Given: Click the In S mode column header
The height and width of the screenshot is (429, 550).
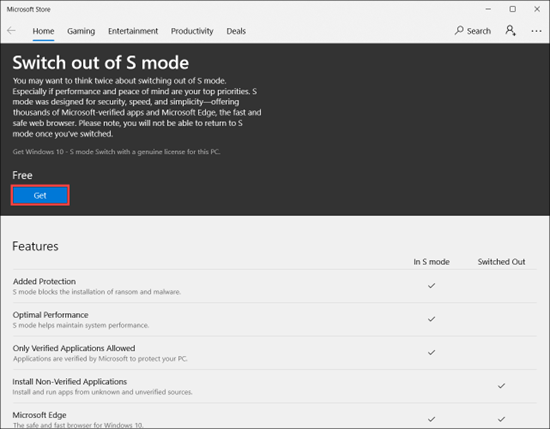Looking at the screenshot, I should (431, 262).
